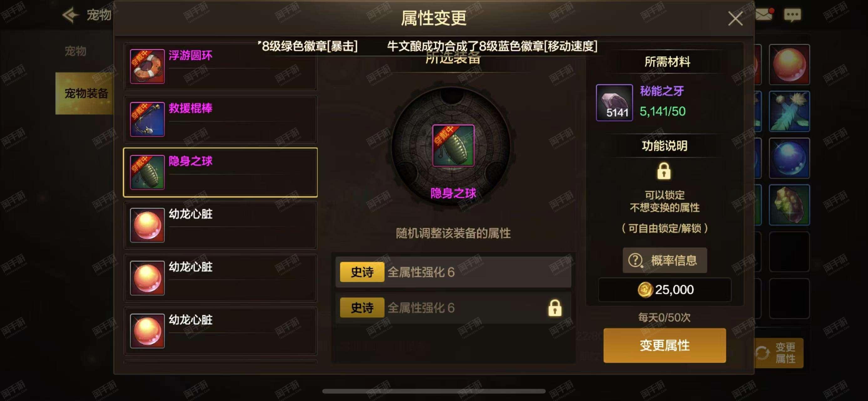Select the 救援棍棒 equipment icon
The width and height of the screenshot is (868, 401).
147,119
